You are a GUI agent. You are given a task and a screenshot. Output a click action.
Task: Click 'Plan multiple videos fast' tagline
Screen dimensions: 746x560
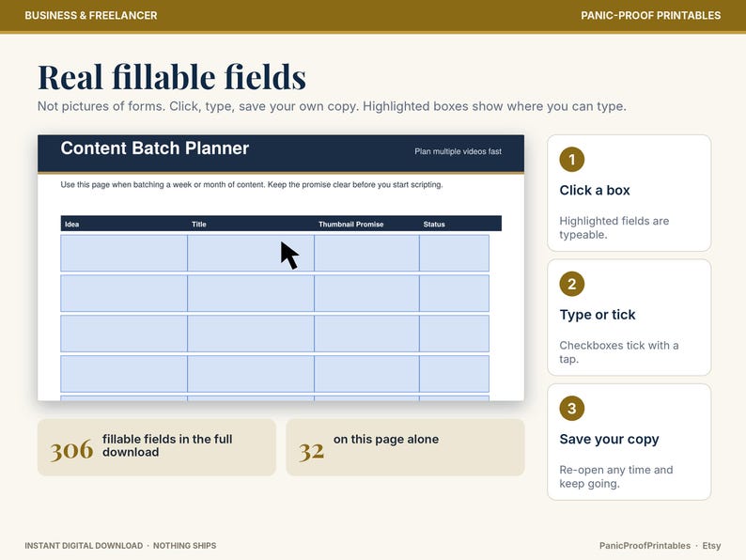tap(458, 151)
